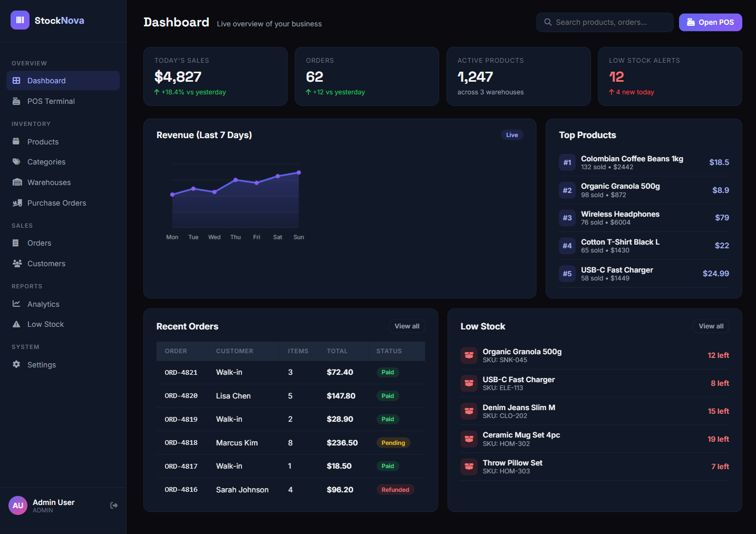Click '12 left' for Organic Granola
This screenshot has width=756, height=534.
718,355
